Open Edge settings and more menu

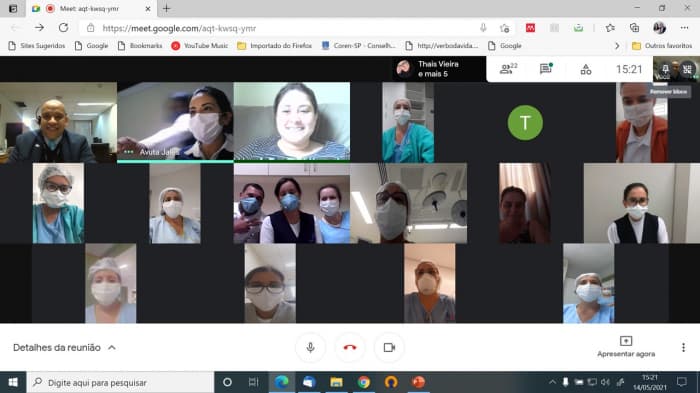tap(684, 28)
